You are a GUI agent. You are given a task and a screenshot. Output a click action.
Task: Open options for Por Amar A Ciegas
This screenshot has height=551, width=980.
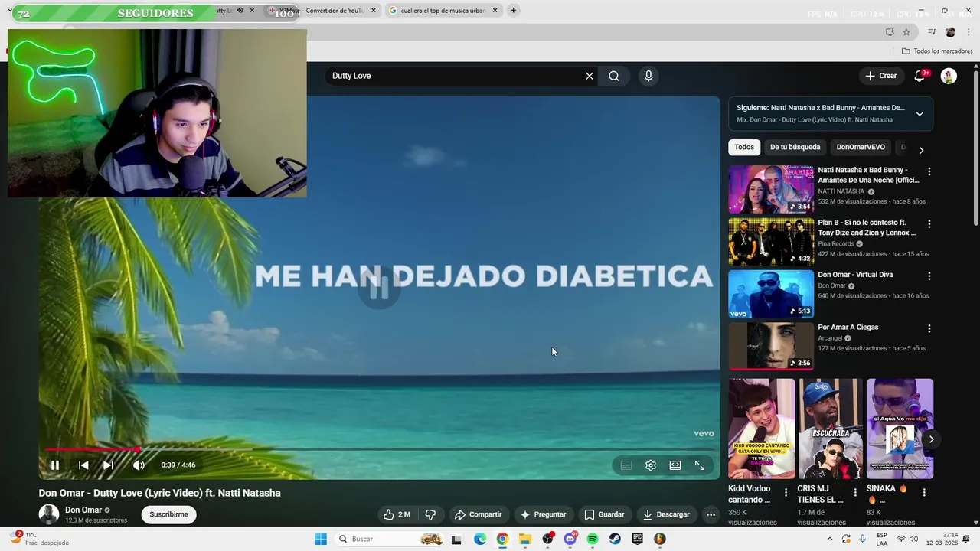click(929, 328)
